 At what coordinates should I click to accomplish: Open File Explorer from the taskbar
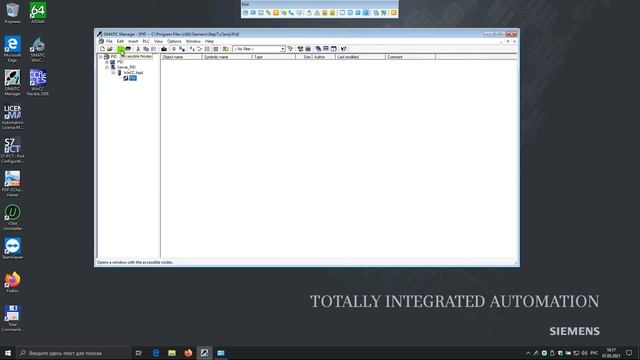pos(172,353)
